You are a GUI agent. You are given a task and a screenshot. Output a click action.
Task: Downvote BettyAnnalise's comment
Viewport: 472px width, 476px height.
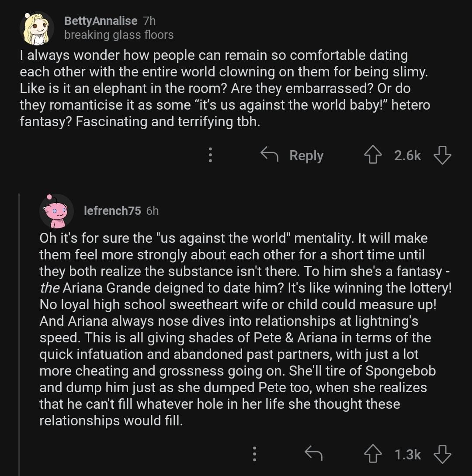click(442, 155)
